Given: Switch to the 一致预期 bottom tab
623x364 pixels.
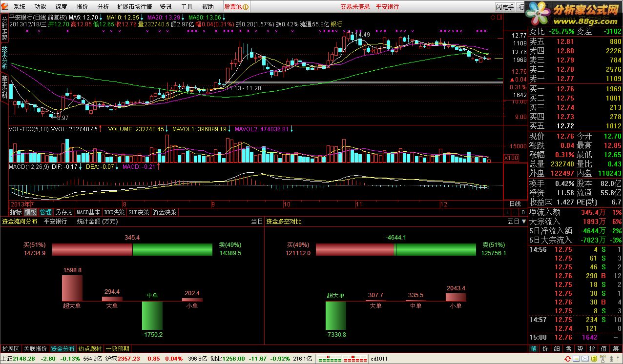Looking at the screenshot, I should (118, 349).
